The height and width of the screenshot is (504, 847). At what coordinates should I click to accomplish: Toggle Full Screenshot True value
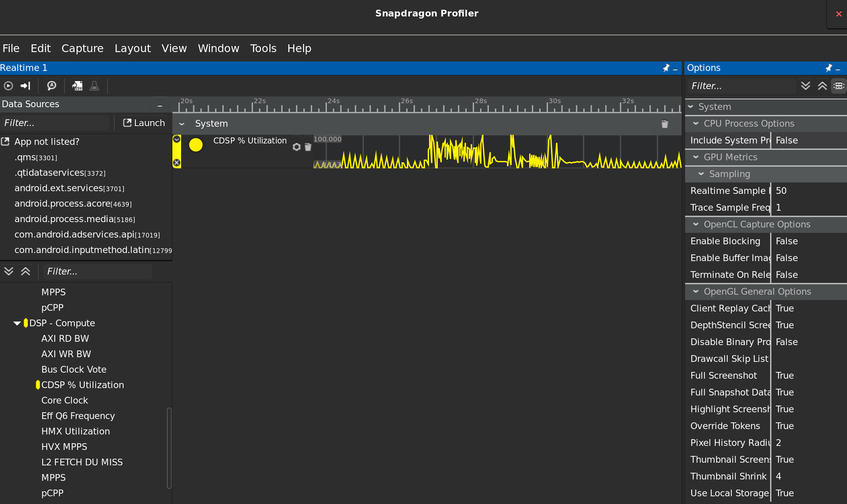pyautogui.click(x=785, y=375)
